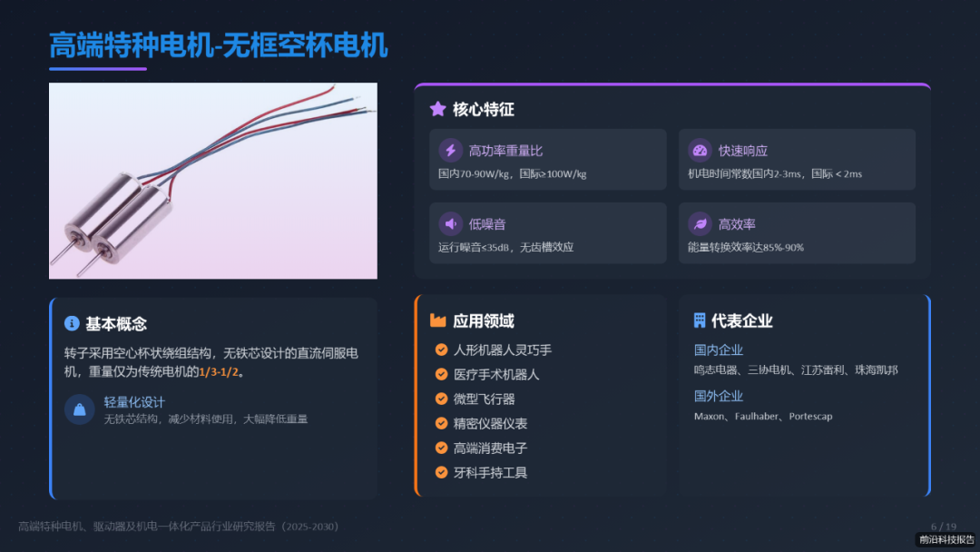Switch to the 国内企业 tab

coord(718,350)
